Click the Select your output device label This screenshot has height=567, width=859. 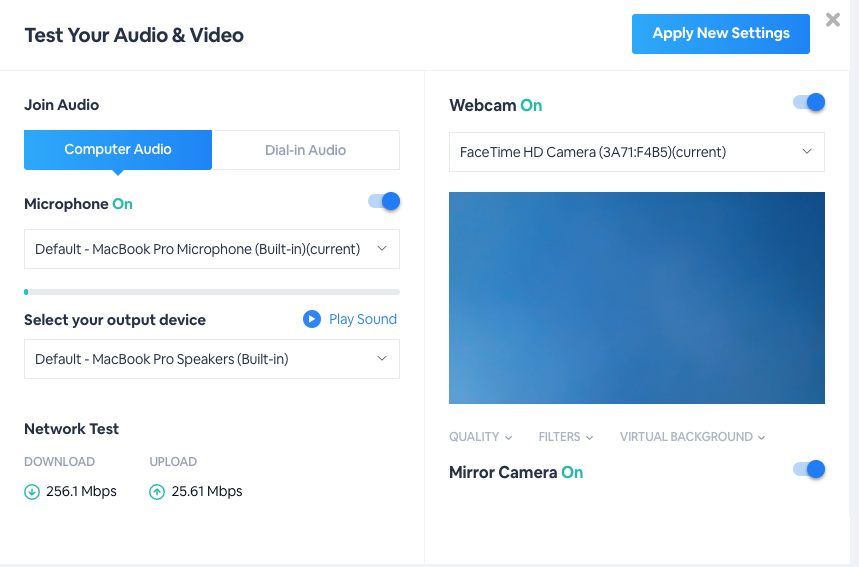[115, 320]
